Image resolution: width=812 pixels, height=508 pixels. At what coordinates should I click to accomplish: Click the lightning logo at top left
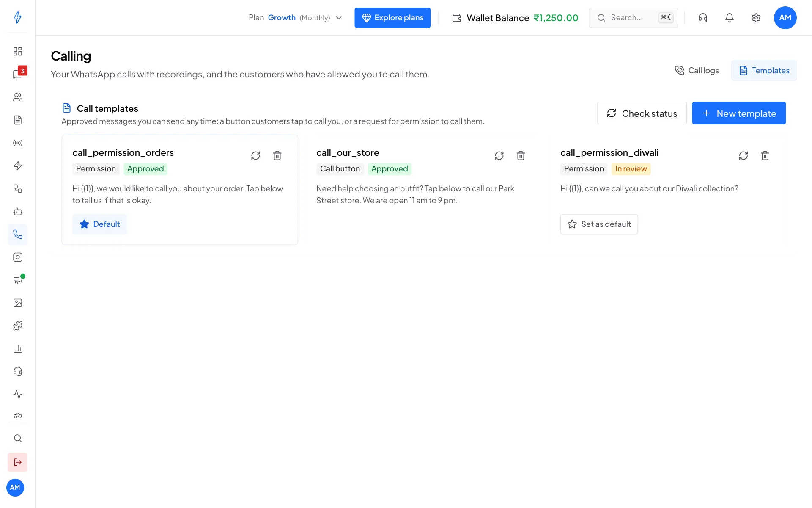pos(17,17)
